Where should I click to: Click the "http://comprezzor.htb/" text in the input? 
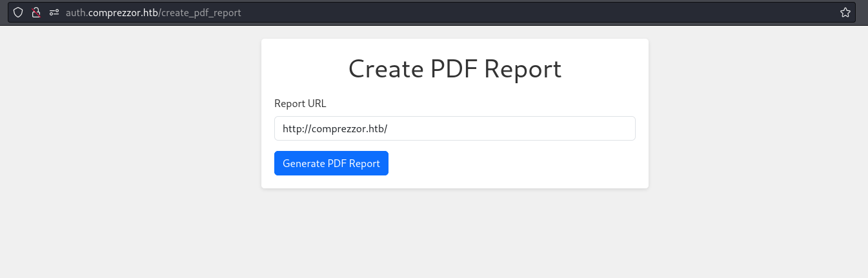tap(334, 128)
